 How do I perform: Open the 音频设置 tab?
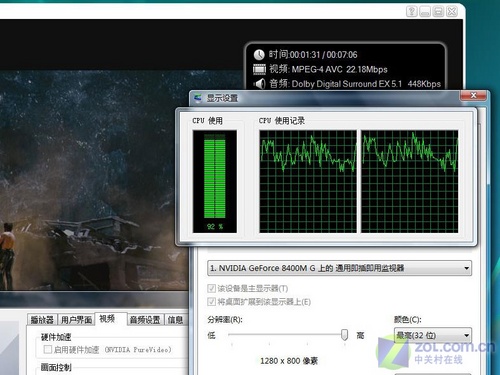pyautogui.click(x=145, y=320)
